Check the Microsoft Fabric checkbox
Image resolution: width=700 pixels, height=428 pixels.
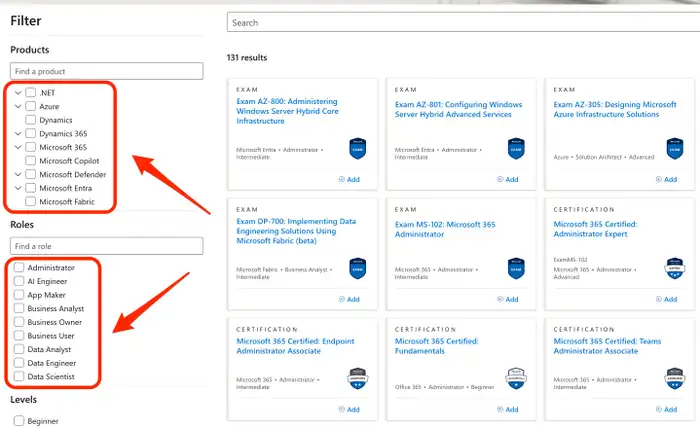30,201
